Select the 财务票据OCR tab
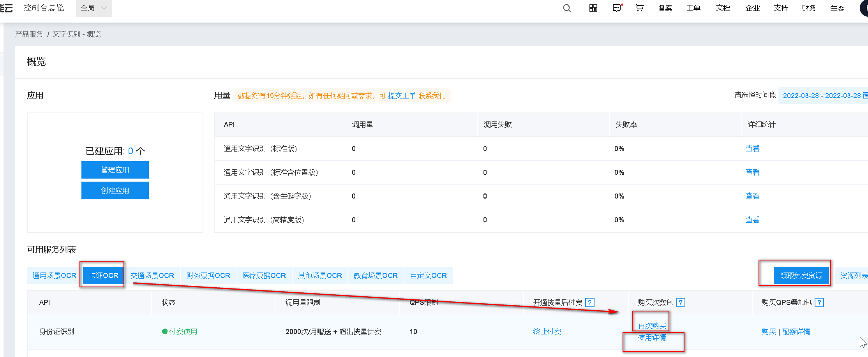This screenshot has width=868, height=357. [x=208, y=276]
